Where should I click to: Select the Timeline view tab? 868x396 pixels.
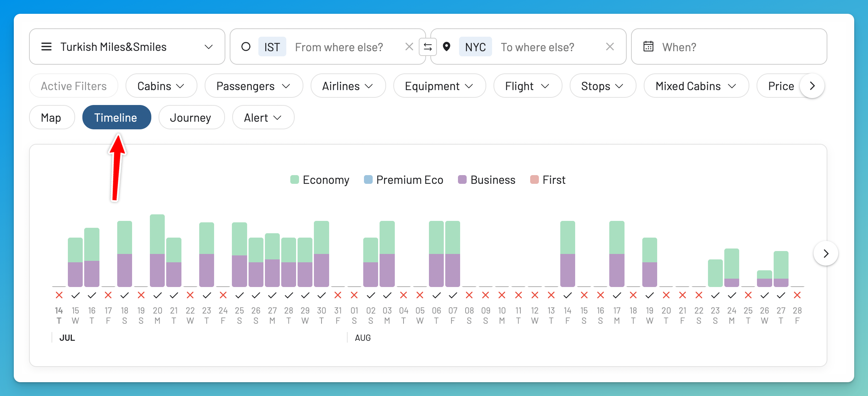(116, 117)
